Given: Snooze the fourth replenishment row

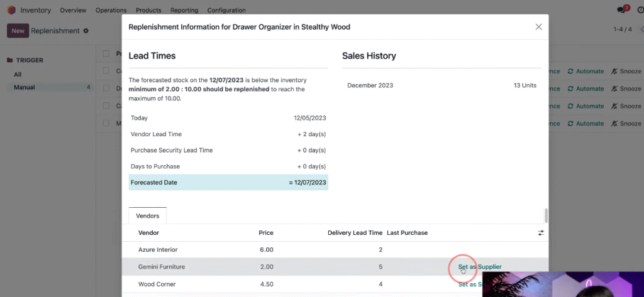Looking at the screenshot, I should coord(626,124).
